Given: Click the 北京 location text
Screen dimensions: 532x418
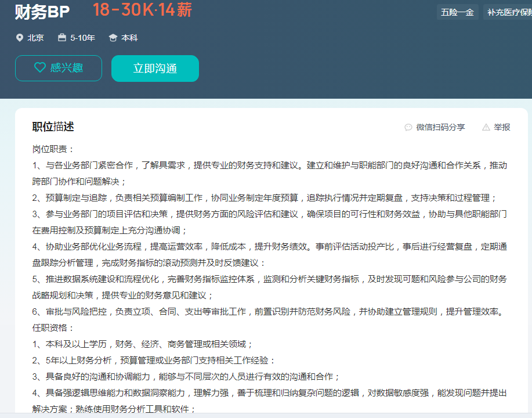Looking at the screenshot, I should point(35,38).
